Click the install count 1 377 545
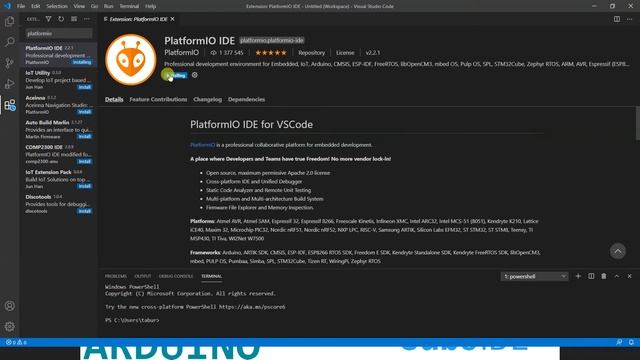The width and height of the screenshot is (640, 360). point(227,53)
